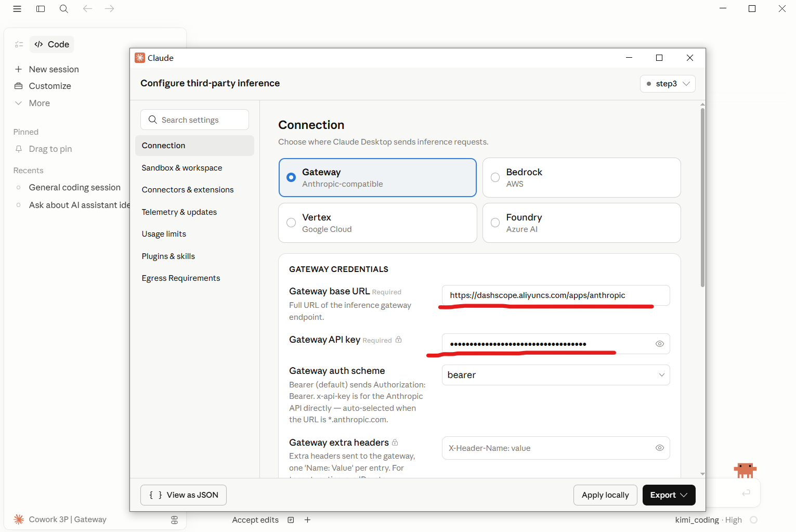796x532 pixels.
Task: Open the step3 configuration dropdown
Action: (x=668, y=84)
